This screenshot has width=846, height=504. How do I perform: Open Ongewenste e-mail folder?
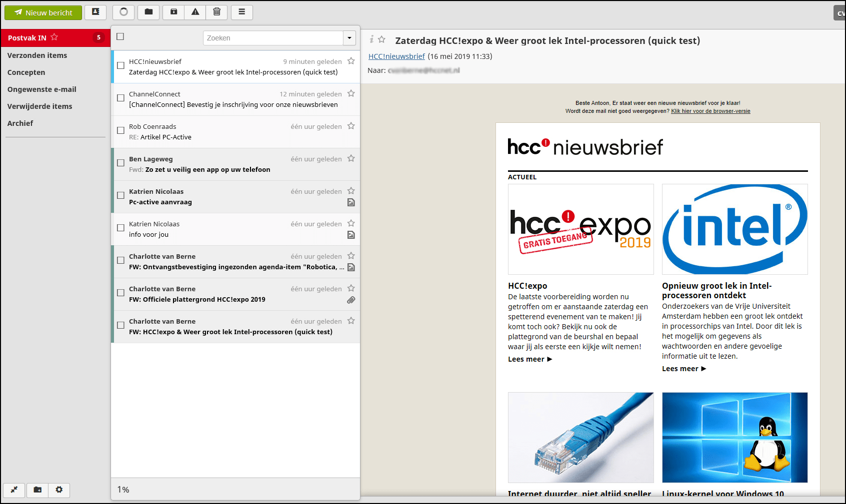(x=55, y=89)
